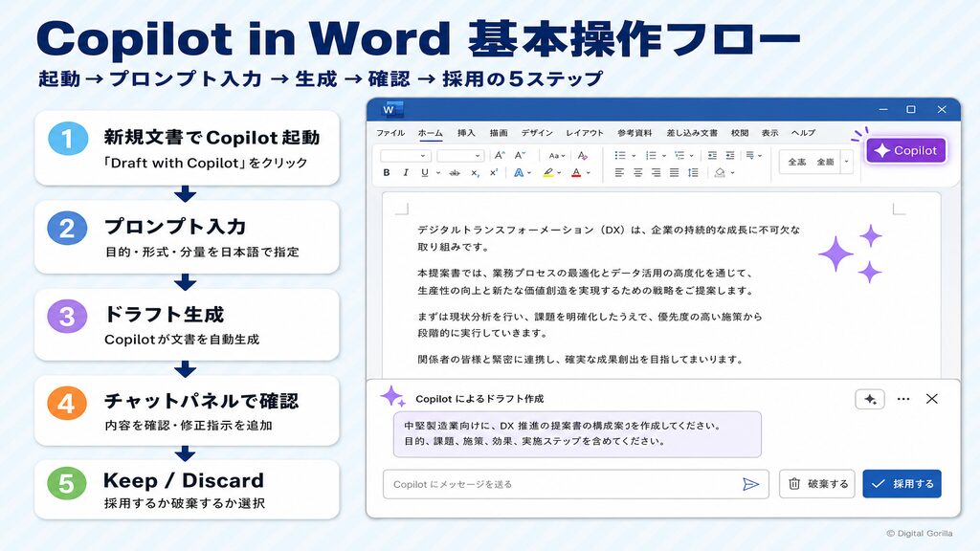980x551 pixels.
Task: Select the ホーム ribbon tab
Action: (430, 133)
